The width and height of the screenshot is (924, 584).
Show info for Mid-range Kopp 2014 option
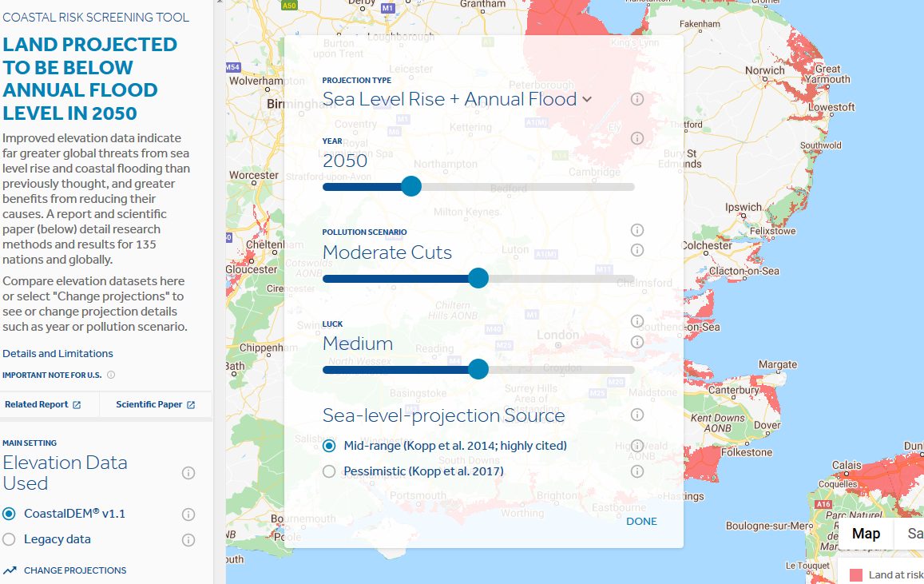tap(637, 446)
